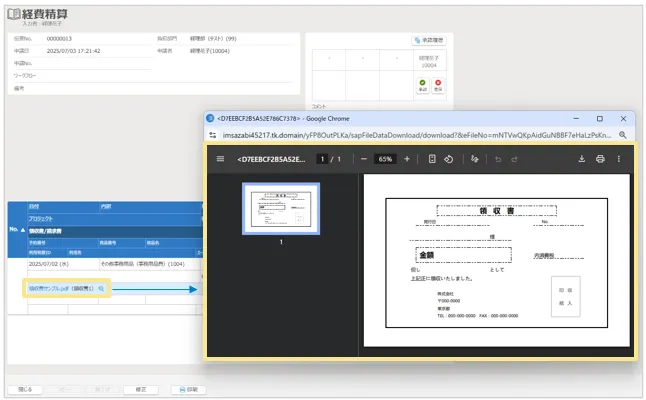
Task: Open the PDF viewer sidebar menu
Action: tap(221, 159)
